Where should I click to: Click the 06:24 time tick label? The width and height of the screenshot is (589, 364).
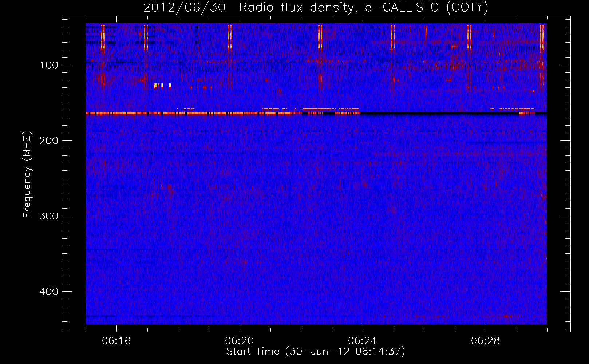363,341
